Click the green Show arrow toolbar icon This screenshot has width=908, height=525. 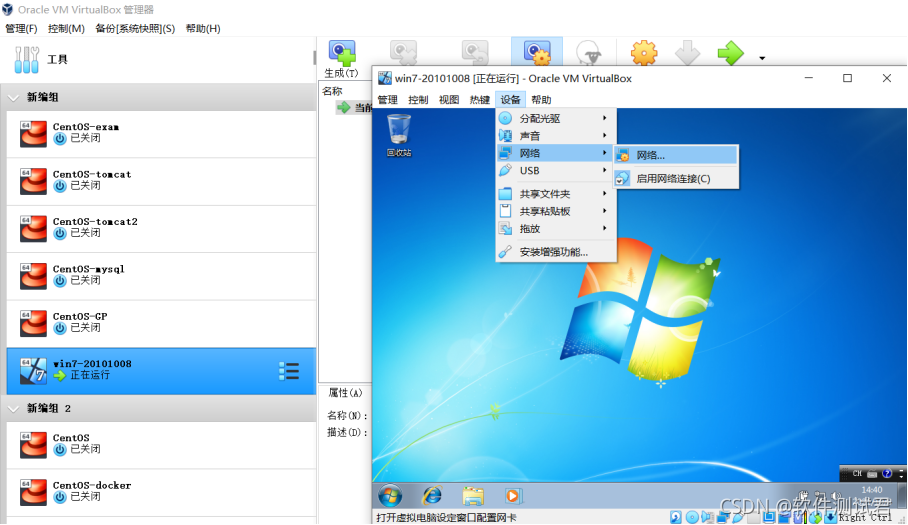click(x=730, y=53)
